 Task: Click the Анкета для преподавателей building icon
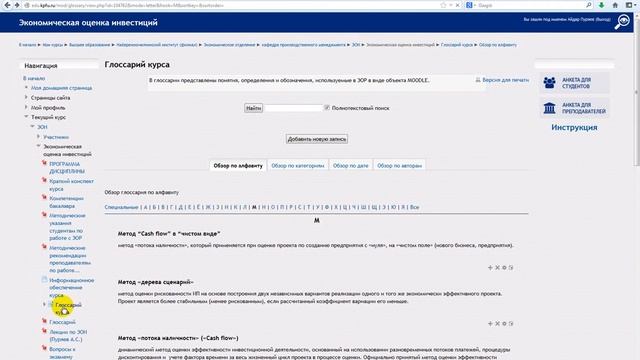[x=549, y=108]
